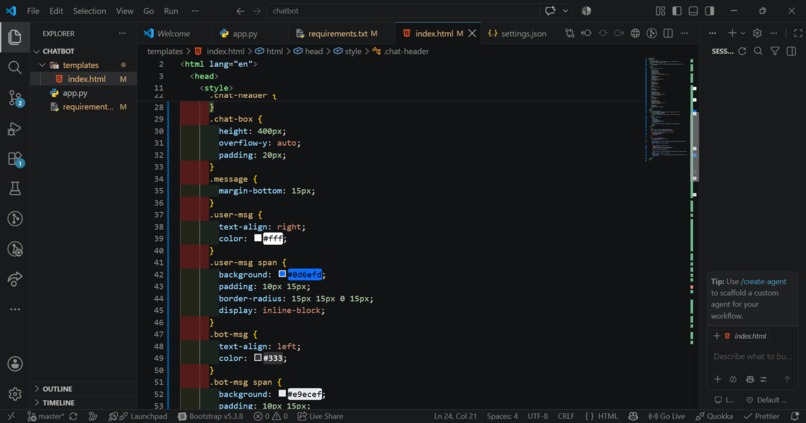The image size is (806, 423).
Task: Open color picker for #e9ecef swatch
Action: (x=282, y=394)
